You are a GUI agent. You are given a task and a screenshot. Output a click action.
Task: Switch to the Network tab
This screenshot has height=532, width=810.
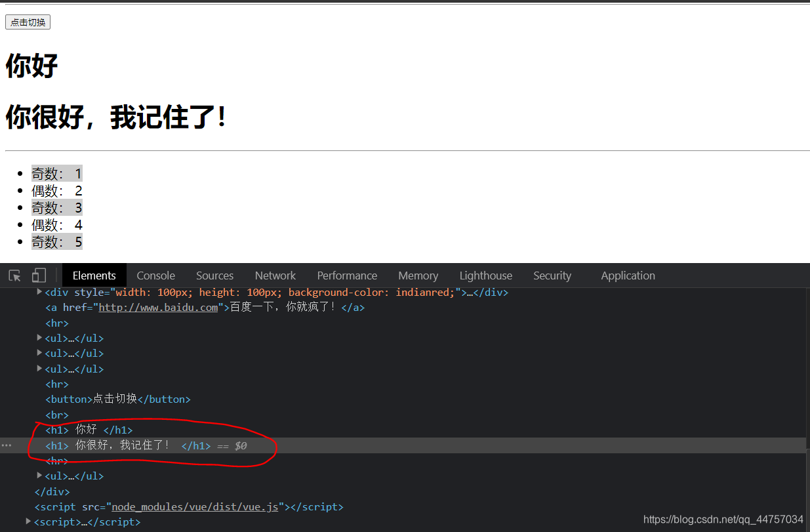click(275, 276)
